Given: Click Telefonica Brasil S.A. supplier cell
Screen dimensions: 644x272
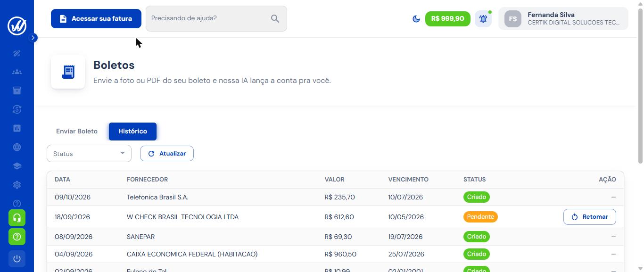Looking at the screenshot, I should pos(157,197).
